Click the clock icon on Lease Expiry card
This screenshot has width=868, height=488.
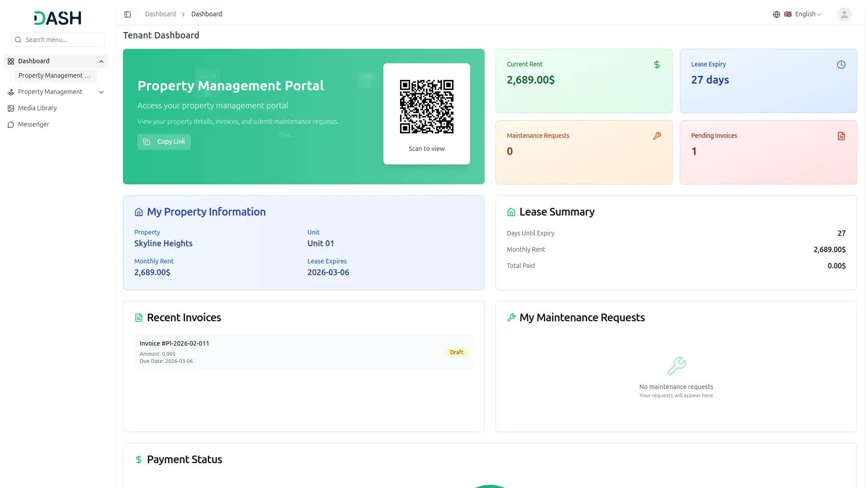[841, 65]
